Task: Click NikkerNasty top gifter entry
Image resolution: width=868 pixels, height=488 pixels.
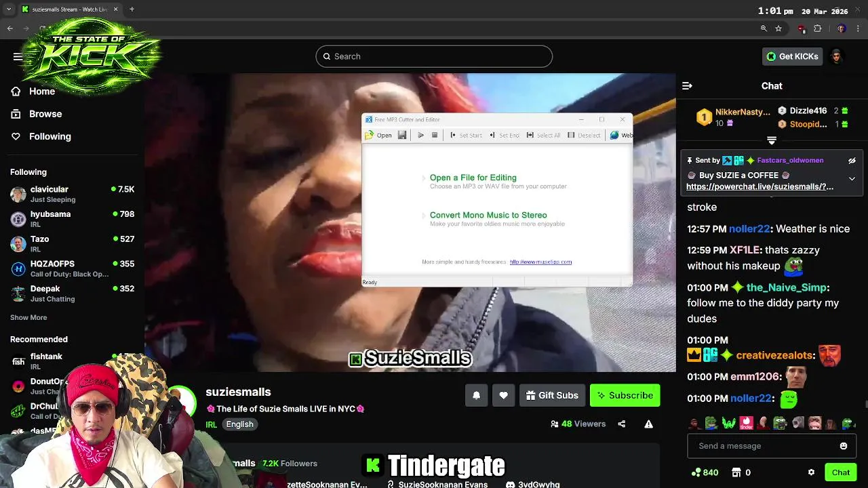Action: 734,117
